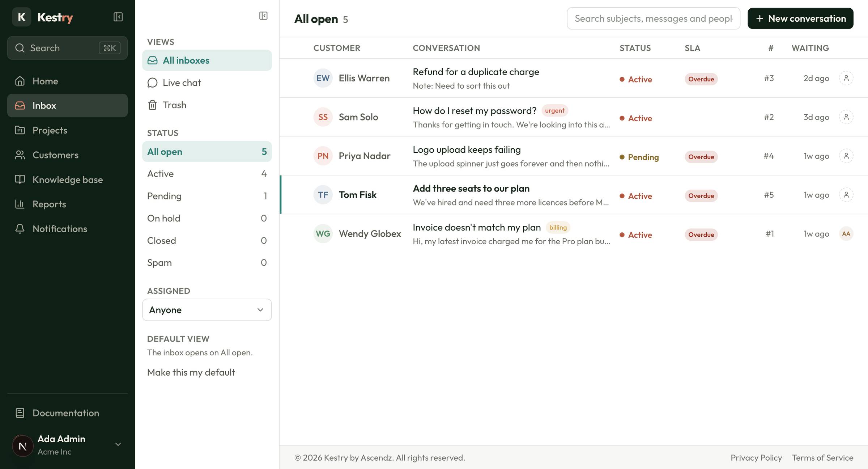Image resolution: width=868 pixels, height=469 pixels.
Task: Open Documentation link in sidebar
Action: (x=67, y=413)
